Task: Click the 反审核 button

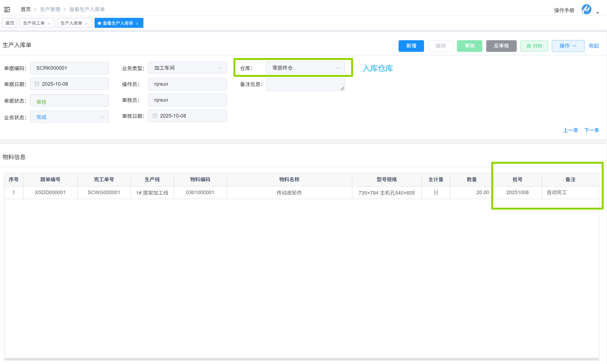Action: click(501, 46)
